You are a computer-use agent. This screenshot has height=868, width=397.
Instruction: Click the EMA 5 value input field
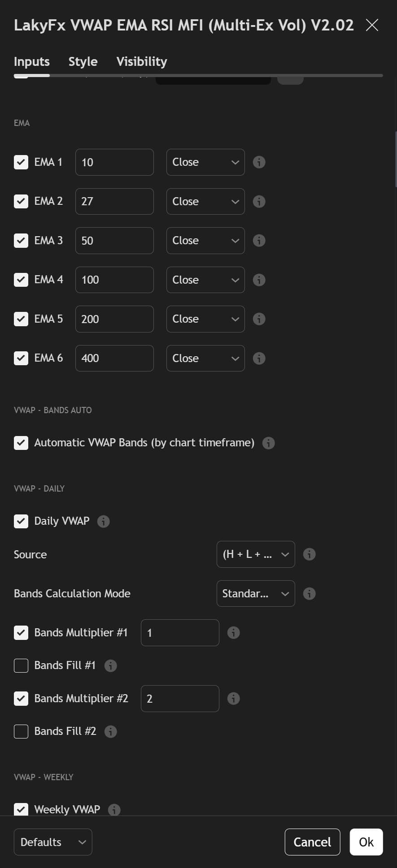(x=114, y=319)
